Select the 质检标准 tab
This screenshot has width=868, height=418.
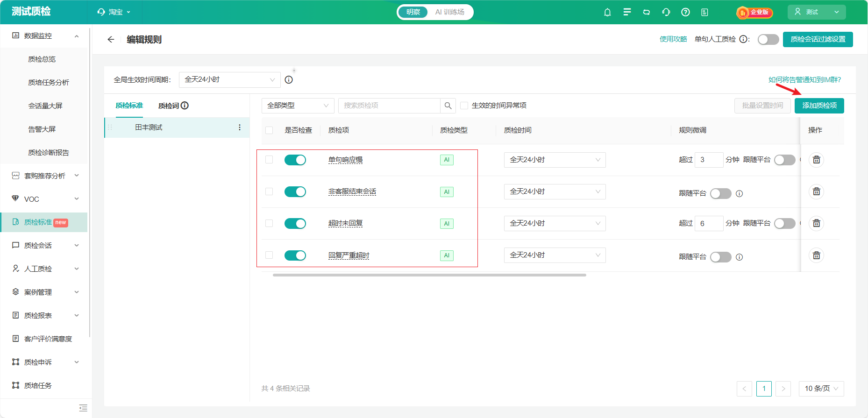129,106
